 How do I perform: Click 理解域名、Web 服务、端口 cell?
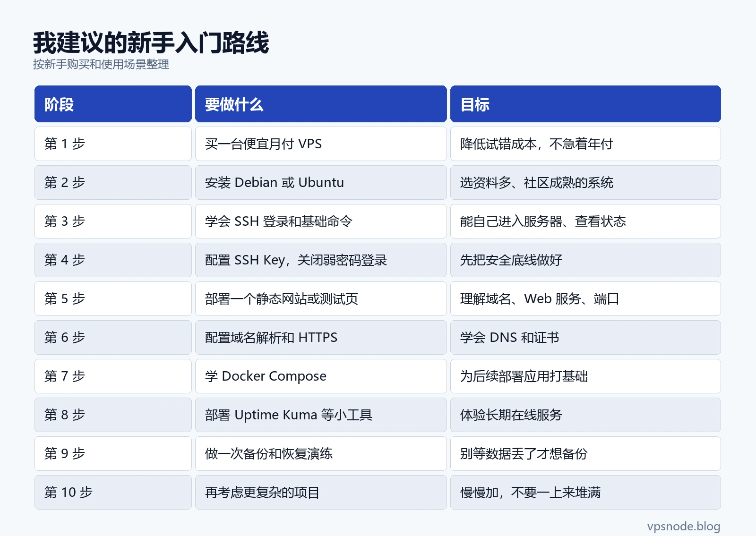585,298
